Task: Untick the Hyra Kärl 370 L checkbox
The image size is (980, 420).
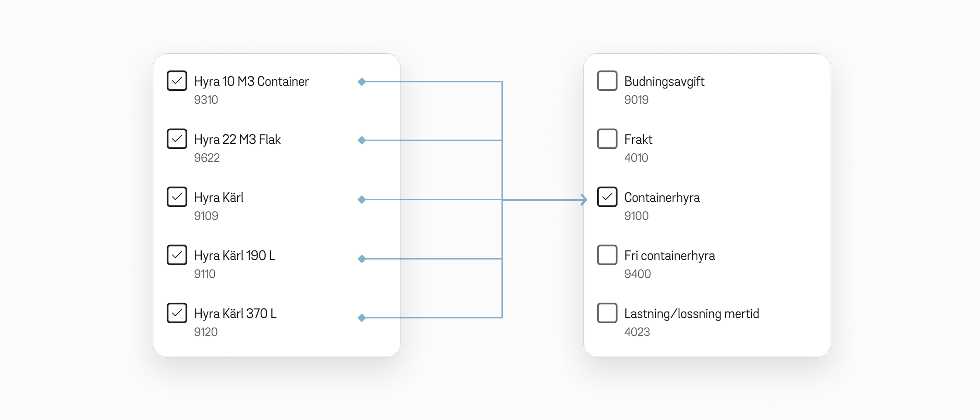Action: tap(177, 313)
